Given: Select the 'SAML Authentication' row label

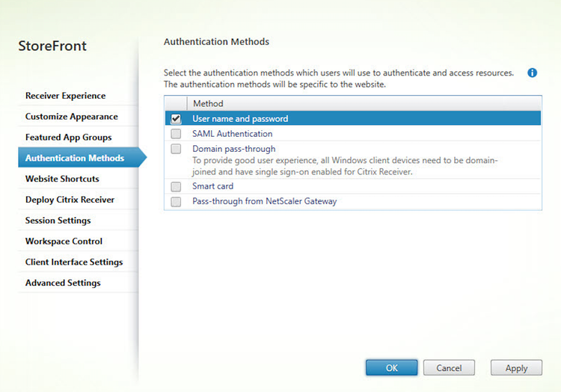Looking at the screenshot, I should [x=232, y=134].
